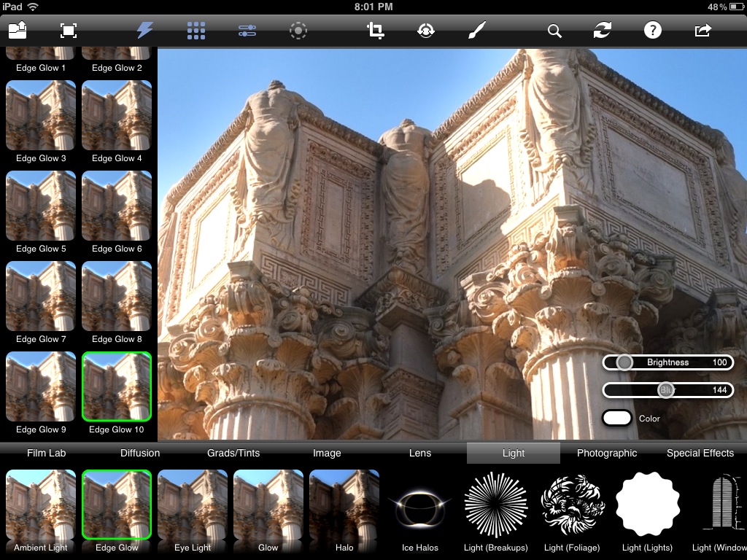The image size is (747, 560).
Task: Open the parameter sliders icon
Action: (247, 31)
